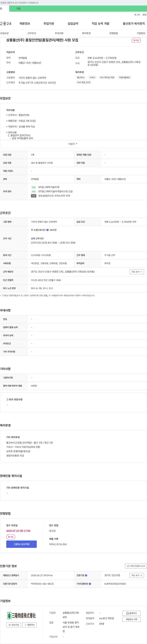Click the 인증기관 help icon

tap(86, 576)
